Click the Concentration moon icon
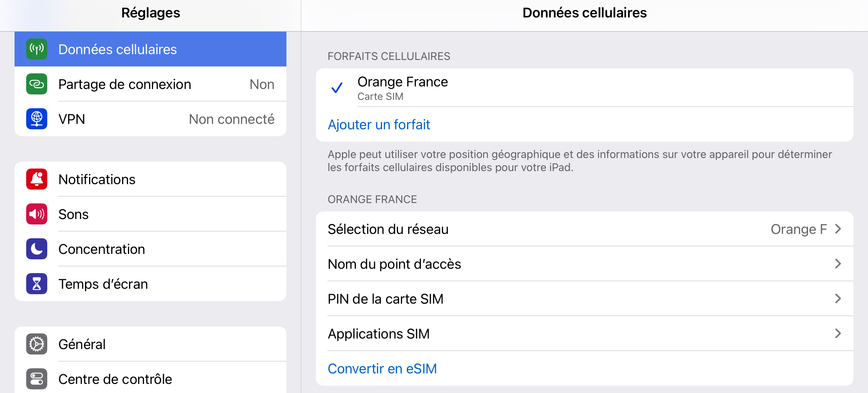 coord(36,249)
